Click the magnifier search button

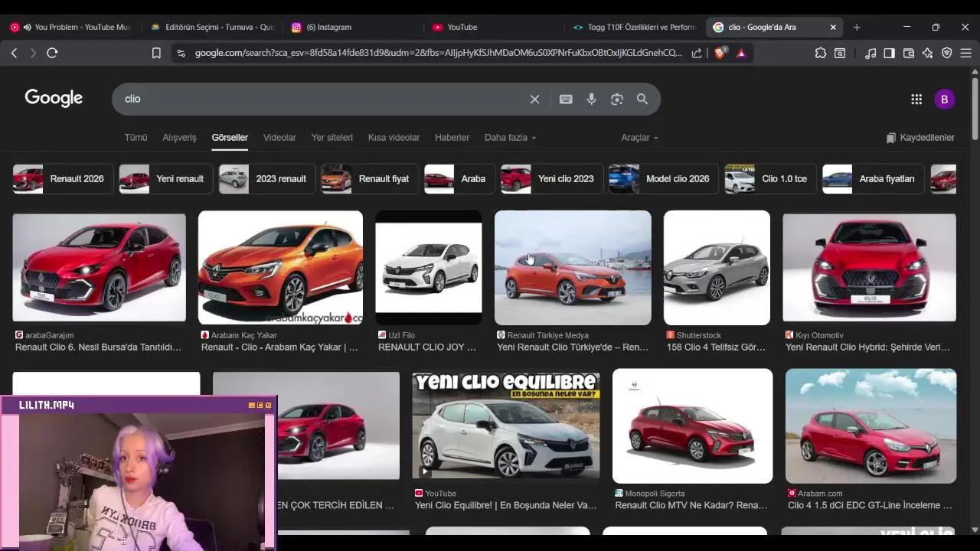(642, 99)
